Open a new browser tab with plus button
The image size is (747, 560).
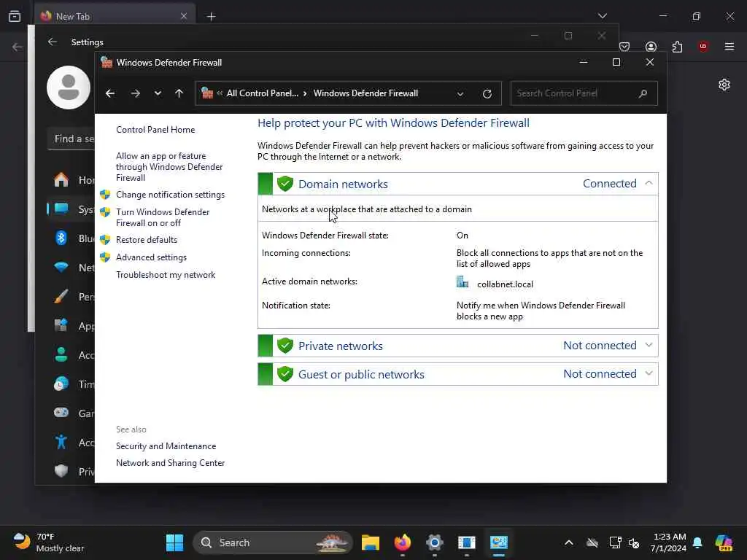[x=211, y=16]
